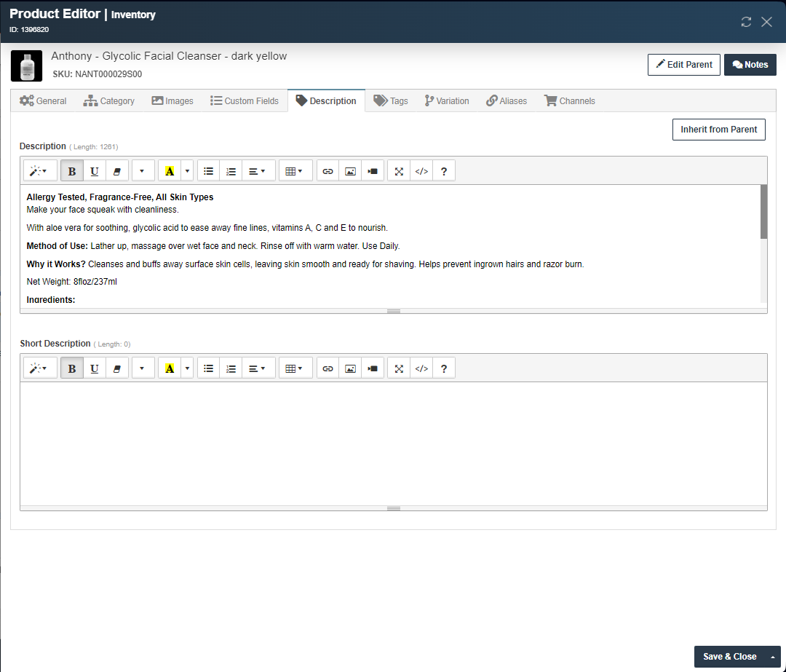Expand the Save & Close options arrow

(x=773, y=657)
